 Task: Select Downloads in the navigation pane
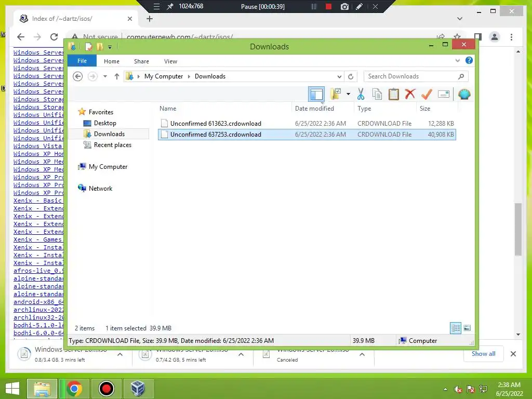109,134
